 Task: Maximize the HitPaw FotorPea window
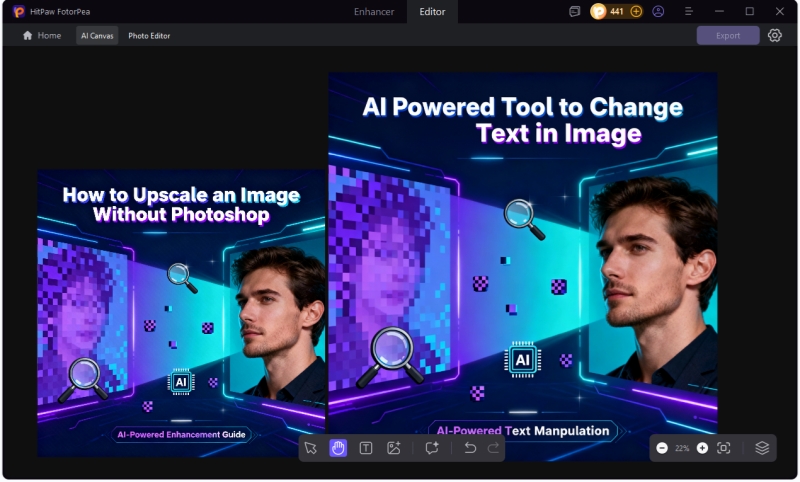pyautogui.click(x=749, y=11)
